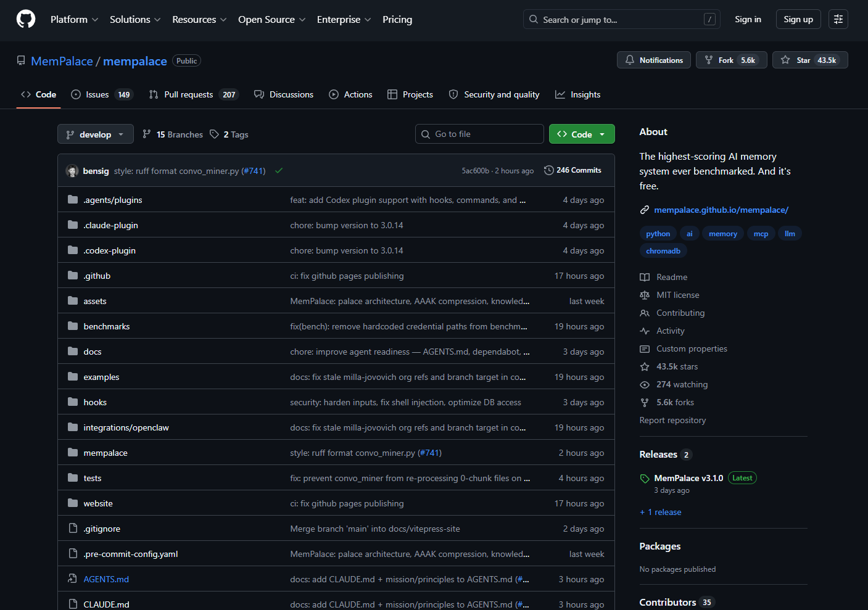Open the develop branch dropdown
The image size is (868, 610).
96,134
